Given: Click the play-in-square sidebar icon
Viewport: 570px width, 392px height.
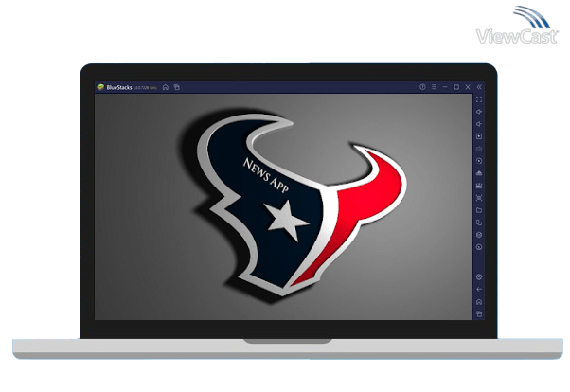Looking at the screenshot, I should click(x=479, y=136).
